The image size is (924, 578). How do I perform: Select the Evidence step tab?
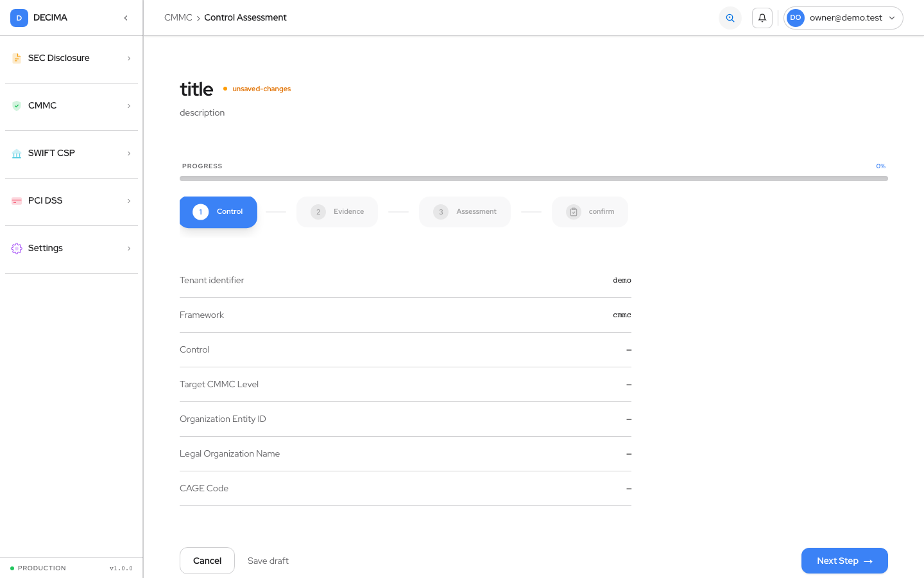coord(337,212)
